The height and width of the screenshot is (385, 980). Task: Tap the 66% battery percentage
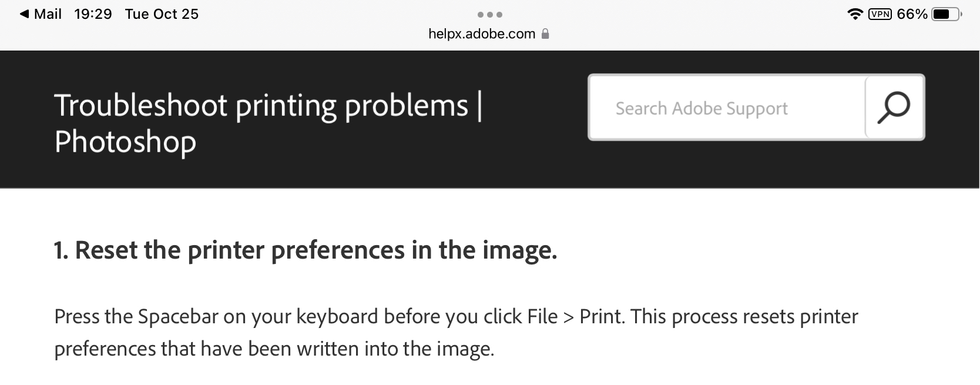click(912, 14)
